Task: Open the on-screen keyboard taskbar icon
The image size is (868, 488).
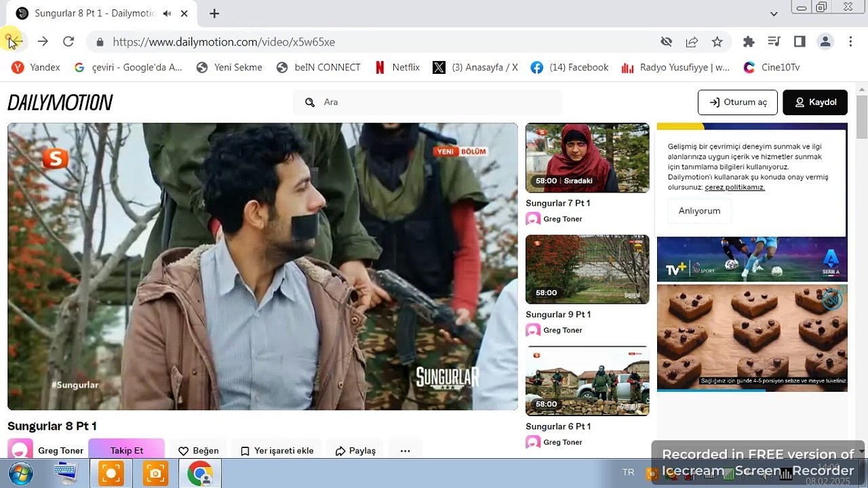Action: pos(66,473)
